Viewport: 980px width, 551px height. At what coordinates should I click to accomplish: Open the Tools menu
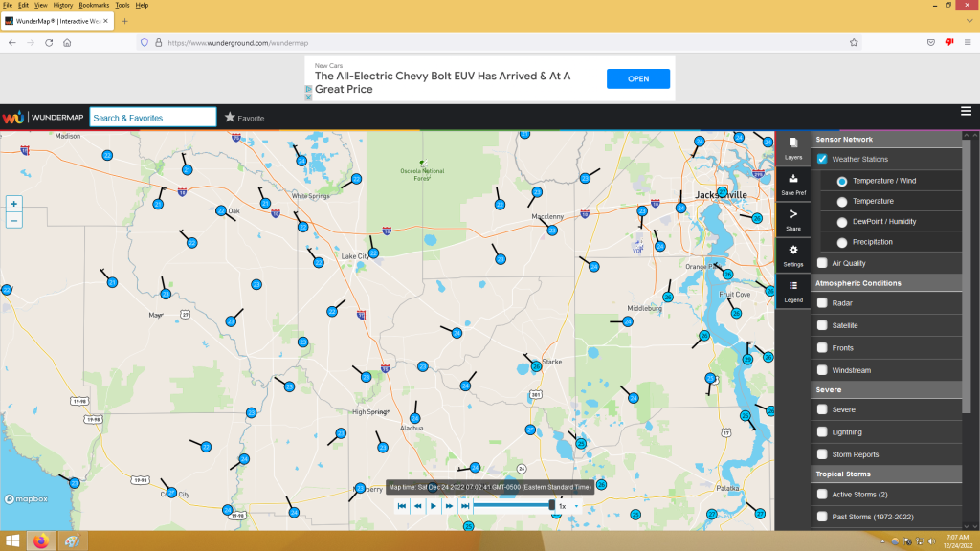tap(122, 5)
